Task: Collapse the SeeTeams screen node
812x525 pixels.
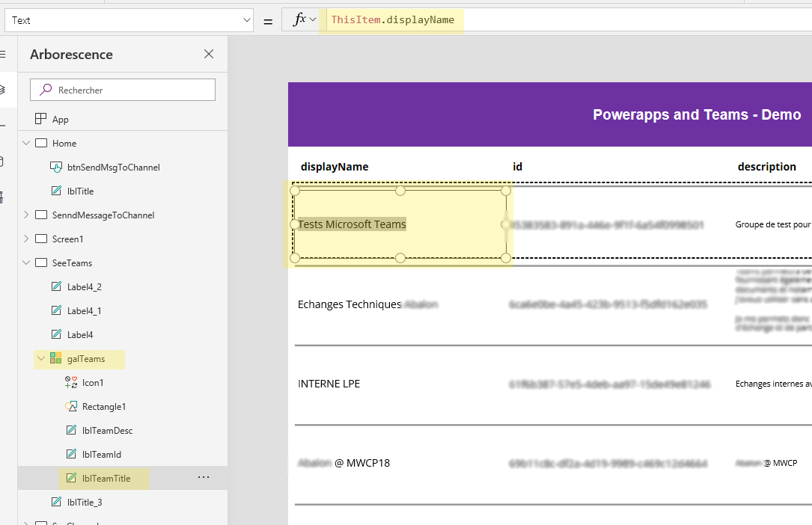Action: pos(27,262)
